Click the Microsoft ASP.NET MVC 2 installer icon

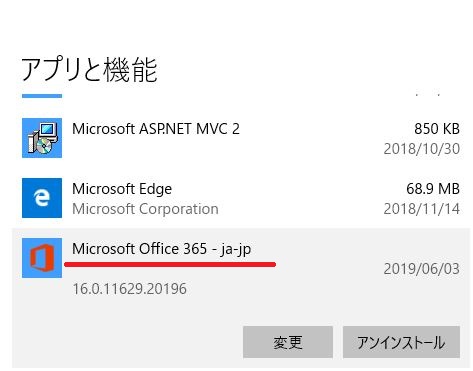tap(42, 138)
